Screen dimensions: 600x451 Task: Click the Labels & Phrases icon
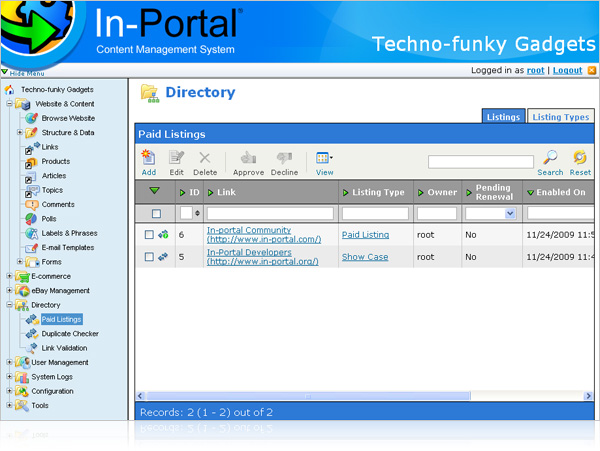pyautogui.click(x=31, y=233)
